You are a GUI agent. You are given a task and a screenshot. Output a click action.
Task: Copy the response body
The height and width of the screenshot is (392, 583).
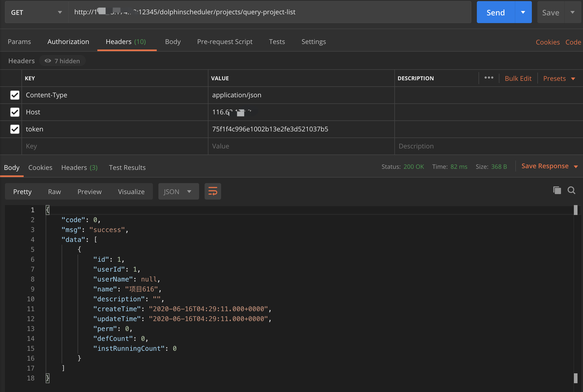coord(557,190)
